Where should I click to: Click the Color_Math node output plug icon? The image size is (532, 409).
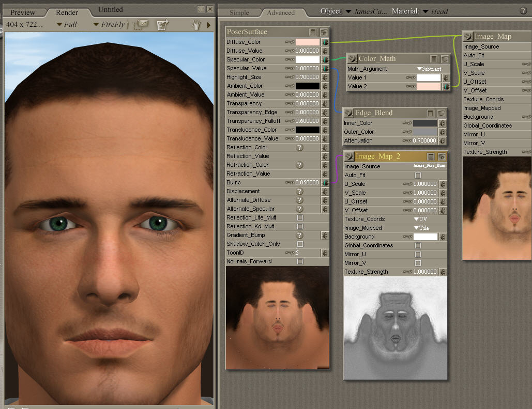pos(351,59)
